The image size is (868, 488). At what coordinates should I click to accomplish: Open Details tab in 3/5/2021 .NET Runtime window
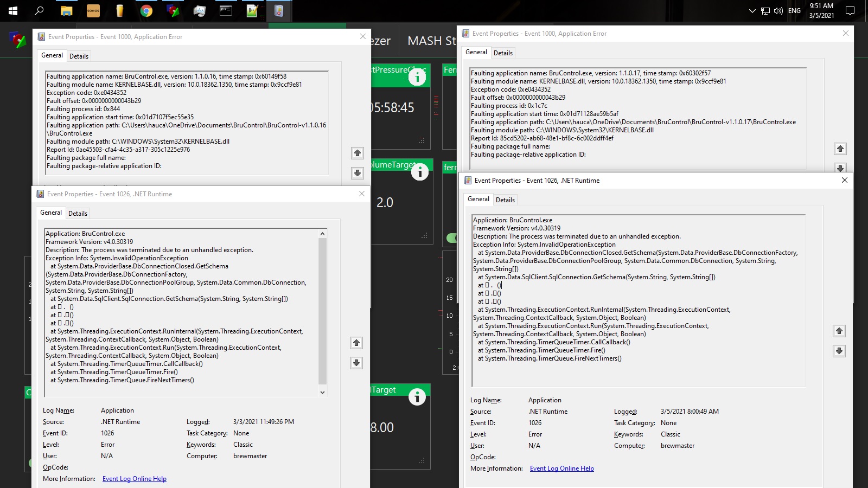[505, 200]
